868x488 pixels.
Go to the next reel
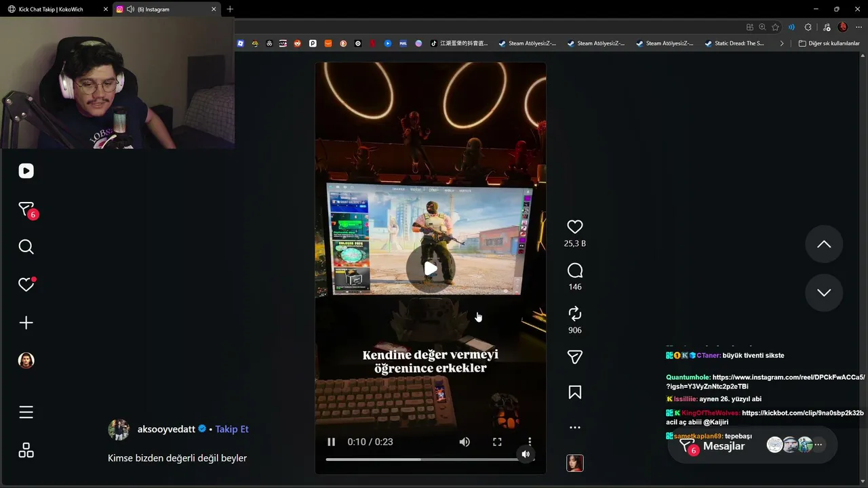pos(824,292)
